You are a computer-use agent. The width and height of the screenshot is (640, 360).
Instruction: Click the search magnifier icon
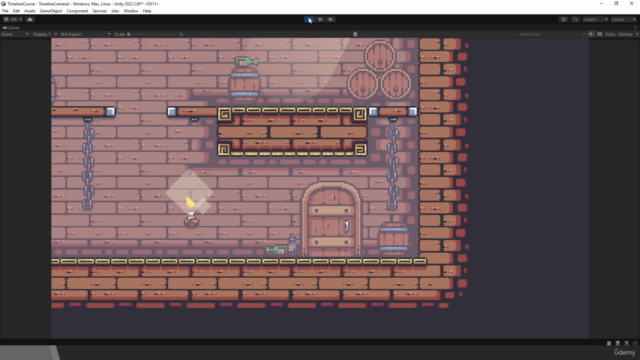tap(575, 19)
